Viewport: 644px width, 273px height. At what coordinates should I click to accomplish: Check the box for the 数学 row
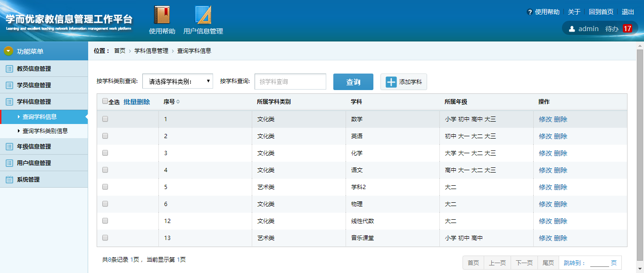coord(105,119)
